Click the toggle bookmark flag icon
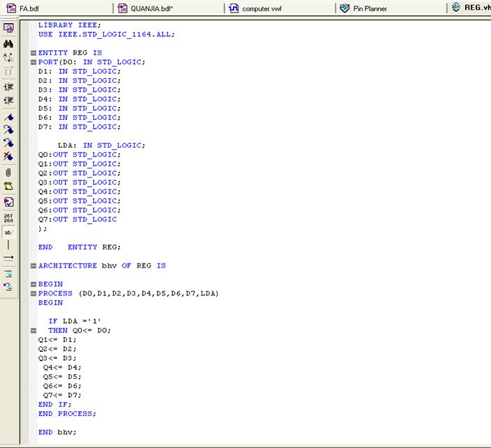 click(8, 117)
